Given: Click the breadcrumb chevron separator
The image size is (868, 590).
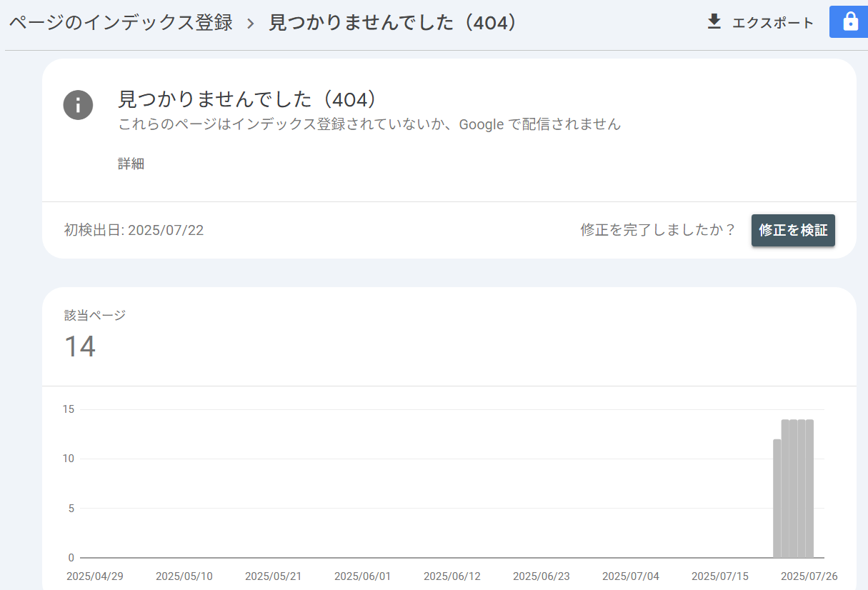Looking at the screenshot, I should [250, 23].
